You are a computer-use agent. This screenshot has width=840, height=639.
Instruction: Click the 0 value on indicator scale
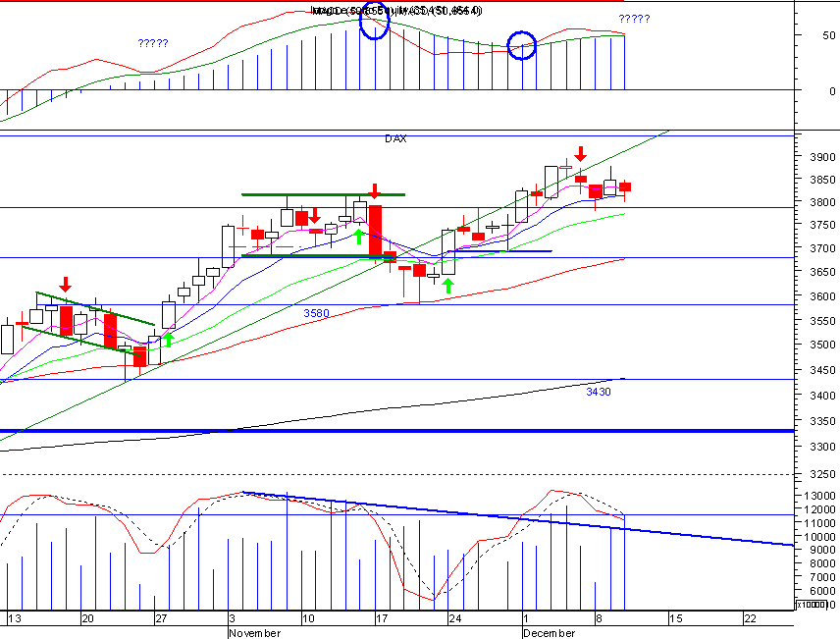[x=832, y=91]
